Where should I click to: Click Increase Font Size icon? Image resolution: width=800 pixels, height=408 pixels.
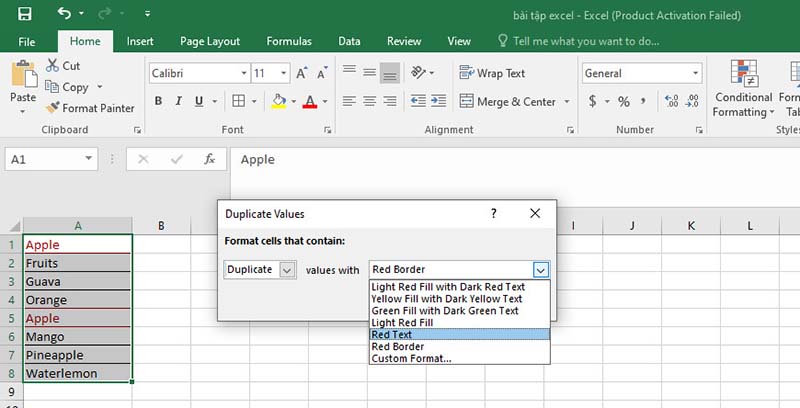302,73
